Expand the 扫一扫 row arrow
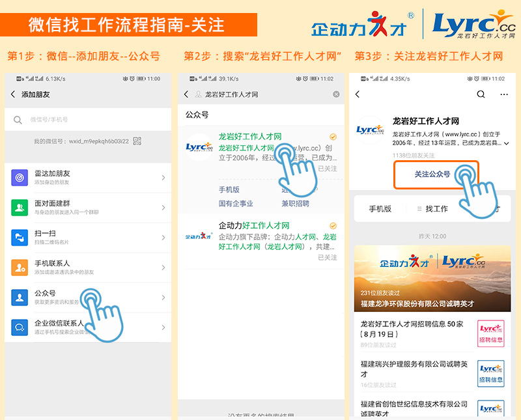521x420 pixels. click(x=163, y=238)
